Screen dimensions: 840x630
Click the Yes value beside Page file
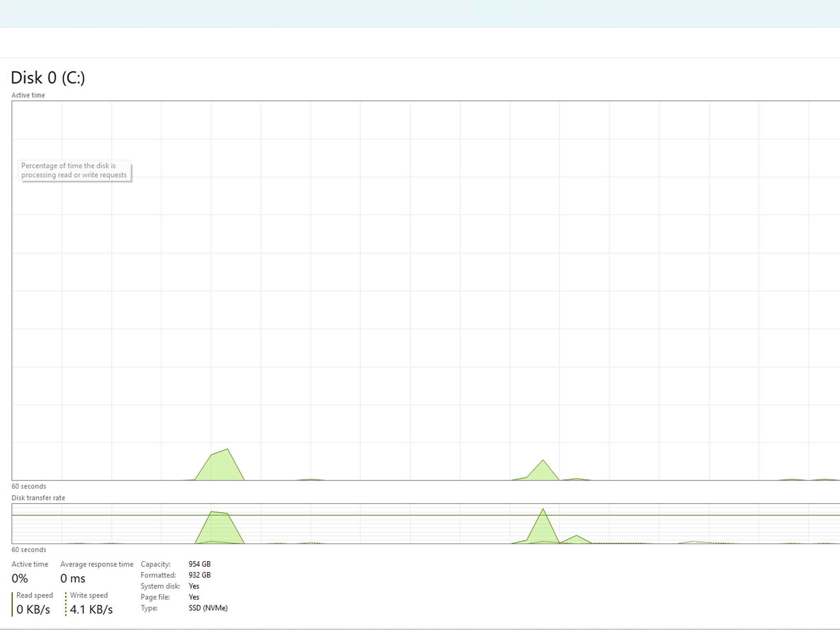[194, 597]
